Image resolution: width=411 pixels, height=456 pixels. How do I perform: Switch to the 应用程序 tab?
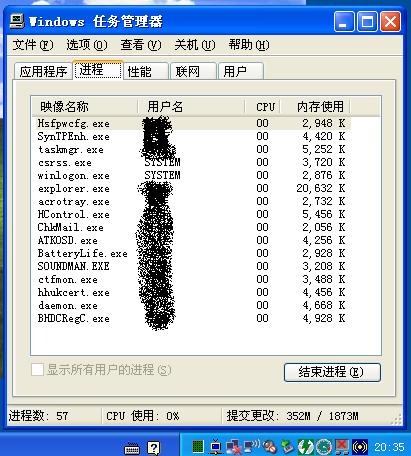(x=43, y=71)
